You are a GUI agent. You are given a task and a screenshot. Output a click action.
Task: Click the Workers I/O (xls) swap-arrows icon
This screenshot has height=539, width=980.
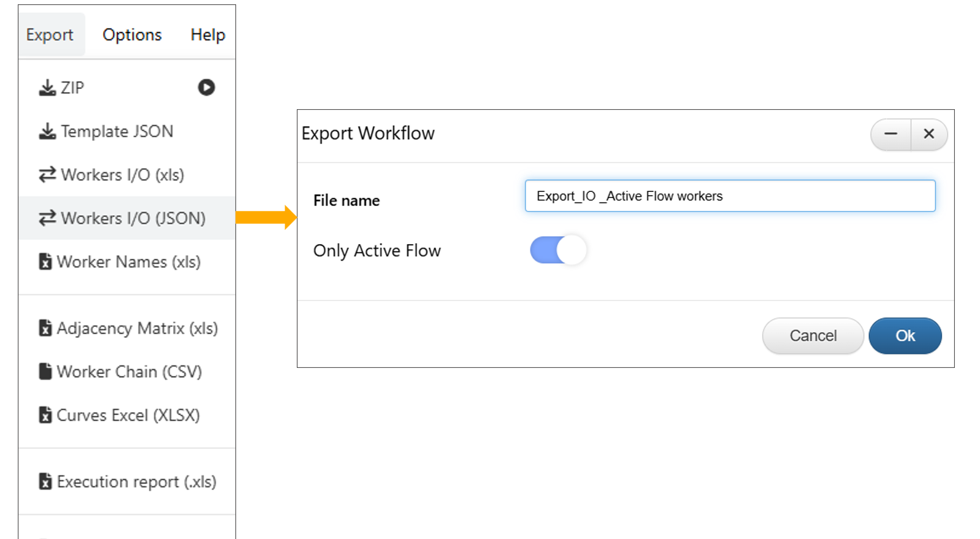tap(47, 175)
